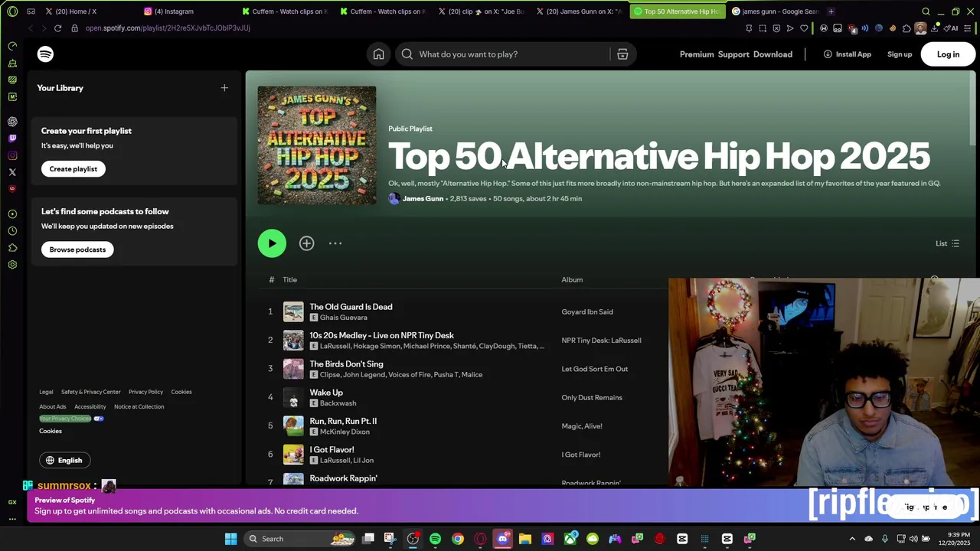
Task: Click the Album column header
Action: (572, 280)
